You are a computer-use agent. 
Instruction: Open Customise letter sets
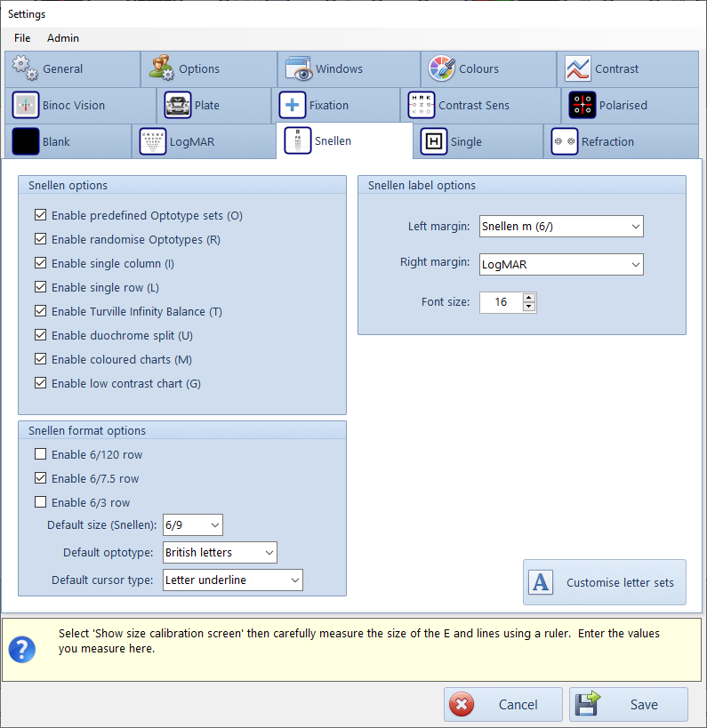[605, 583]
